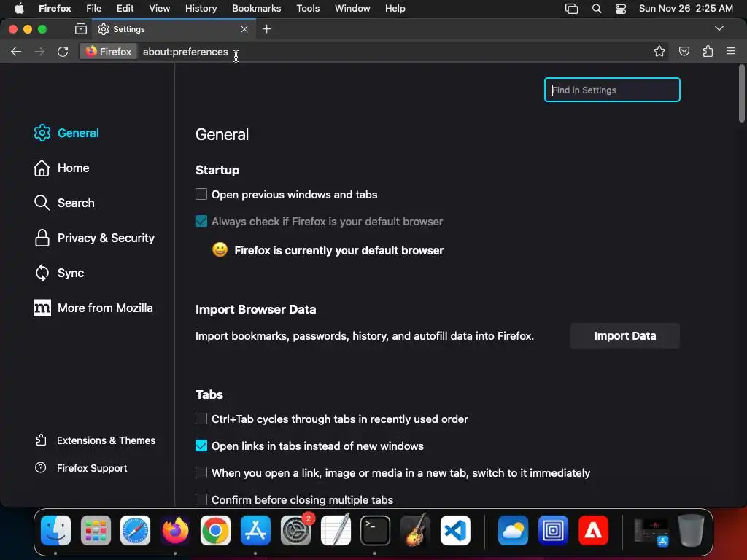Focus the Find in Settings search field

pyautogui.click(x=612, y=90)
